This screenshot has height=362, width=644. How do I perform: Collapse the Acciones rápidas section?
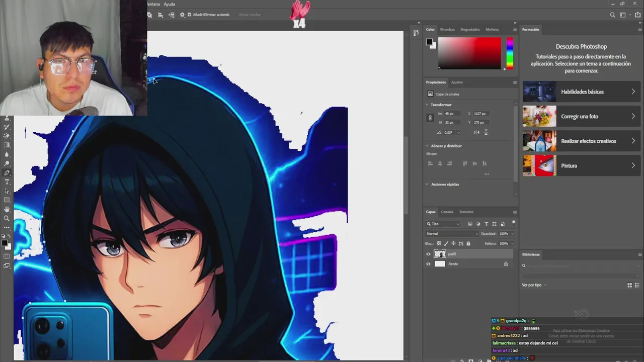point(427,184)
